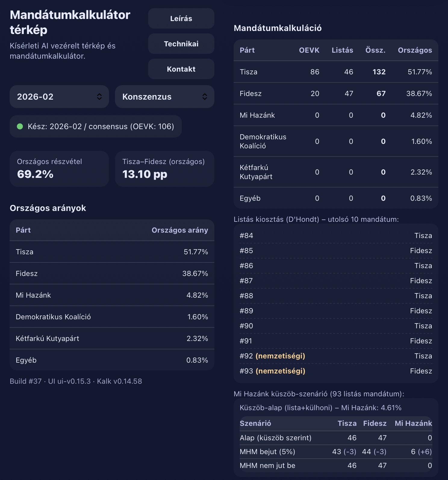This screenshot has height=480, width=448.
Task: Click the Kontakt button
Action: point(181,69)
